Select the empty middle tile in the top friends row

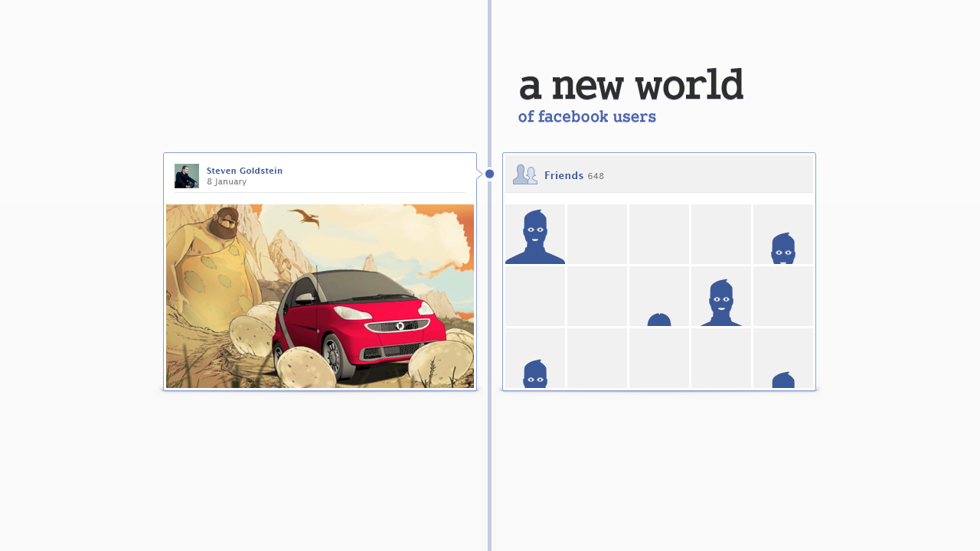point(659,234)
